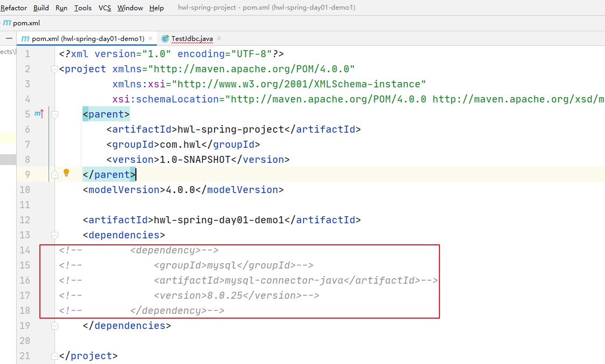The width and height of the screenshot is (605, 364).
Task: Click the modelVersion '4.0.0' value on line 10
Action: click(x=181, y=190)
